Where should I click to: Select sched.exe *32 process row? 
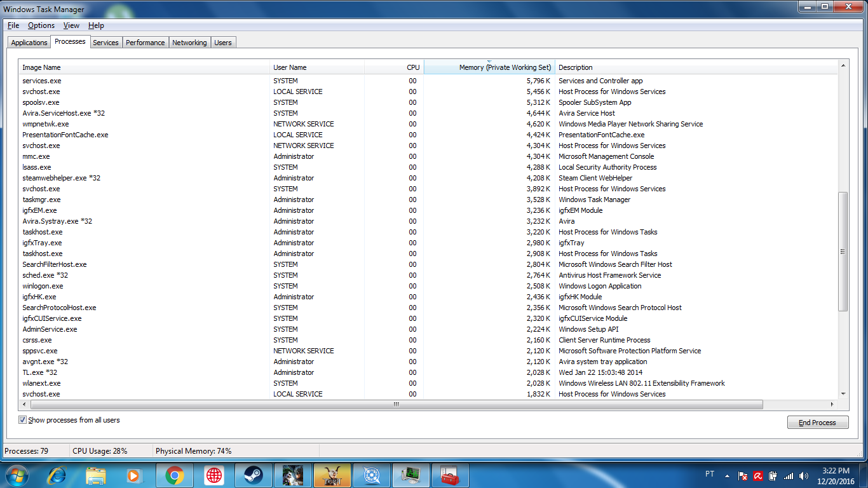pyautogui.click(x=429, y=275)
